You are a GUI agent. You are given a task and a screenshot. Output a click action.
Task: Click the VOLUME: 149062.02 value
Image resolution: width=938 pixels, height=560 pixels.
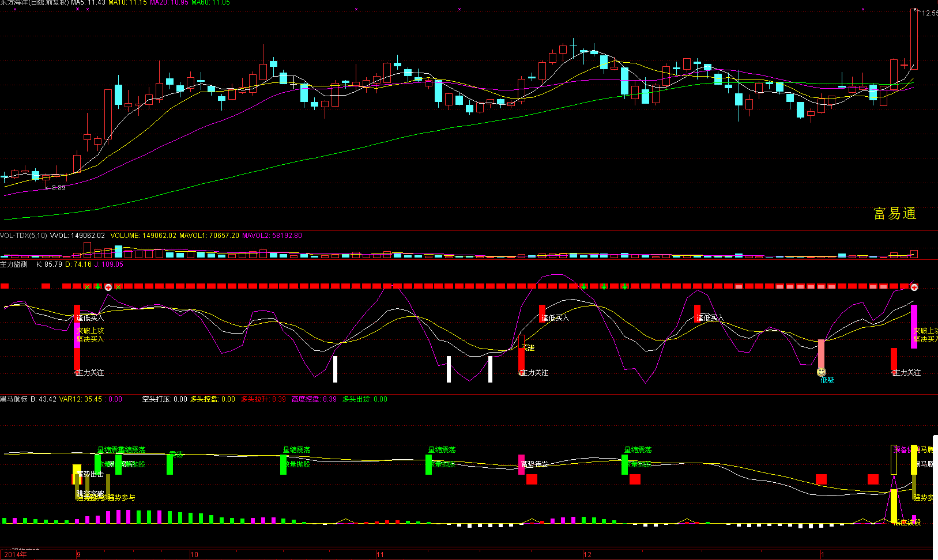(144, 236)
